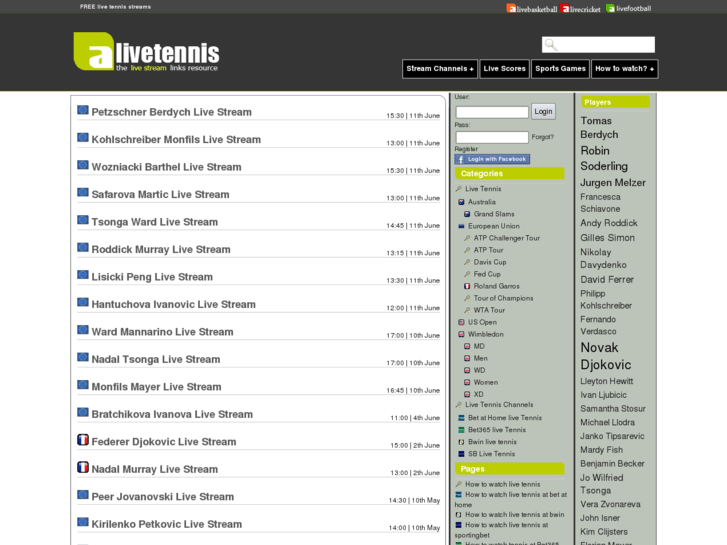Open the Forgot? password link
This screenshot has width=727, height=545.
542,137
